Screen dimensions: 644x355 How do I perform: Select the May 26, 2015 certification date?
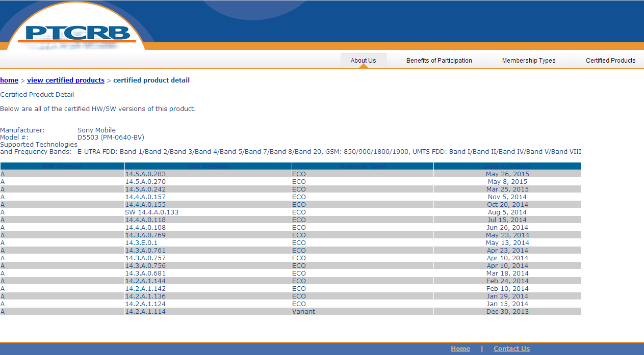coord(507,174)
